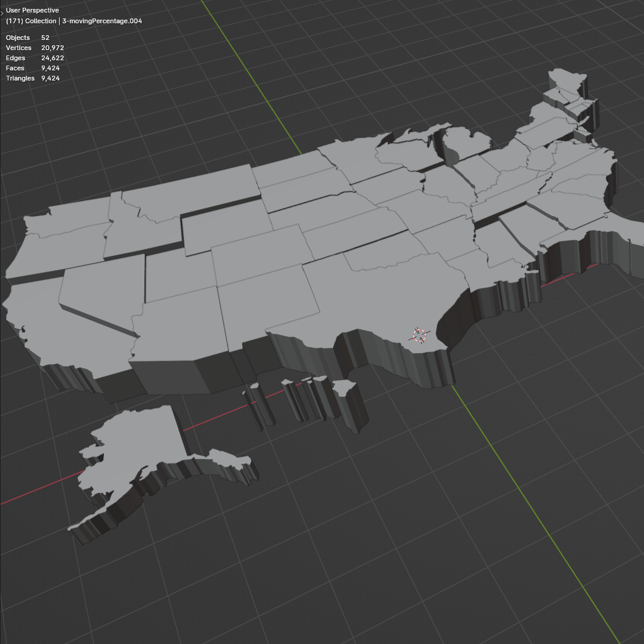Select the Maine state mesh
Screen dimensions: 644x644
click(569, 82)
